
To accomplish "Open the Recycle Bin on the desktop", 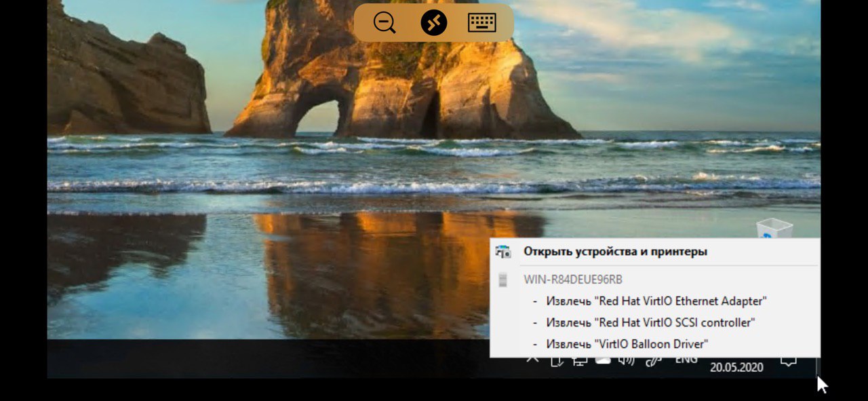I will pos(774,229).
